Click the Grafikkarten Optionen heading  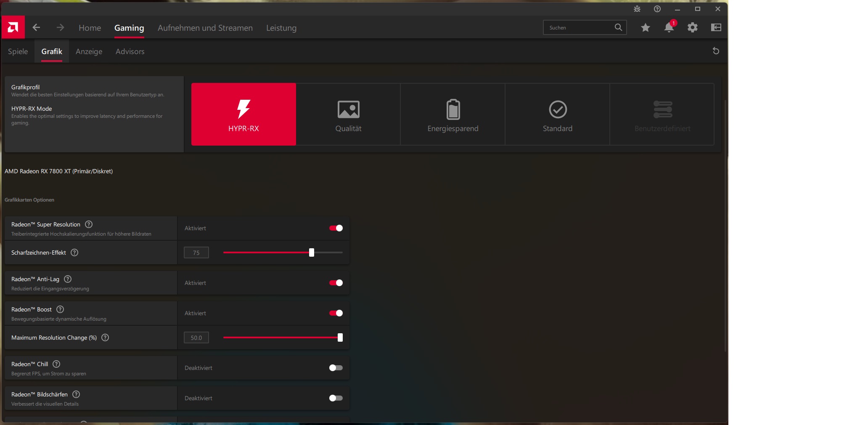pyautogui.click(x=29, y=200)
